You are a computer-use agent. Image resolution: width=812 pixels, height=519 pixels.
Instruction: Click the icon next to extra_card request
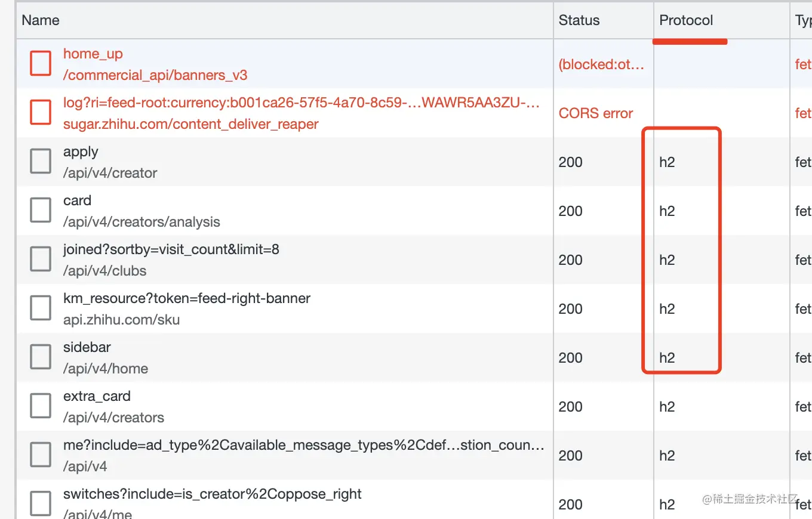41,406
